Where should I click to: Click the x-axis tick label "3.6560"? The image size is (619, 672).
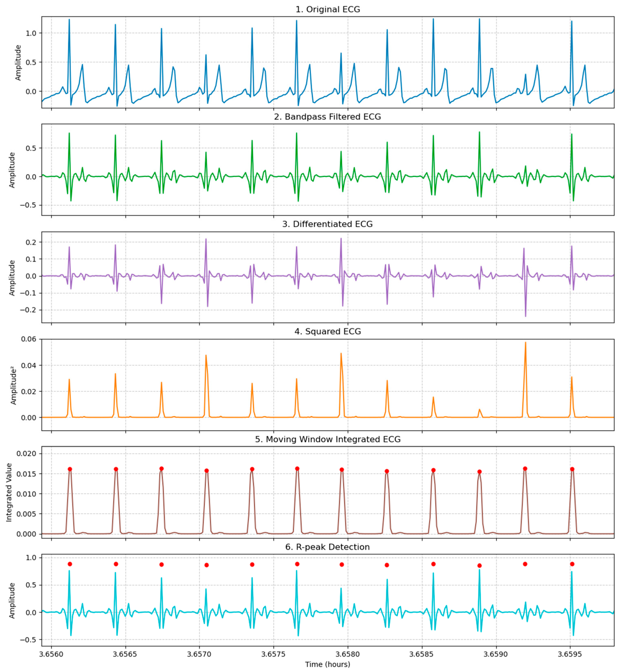coord(51,654)
